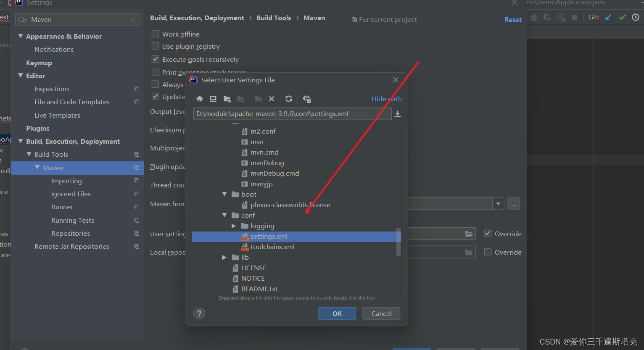644x350 pixels.
Task: Browse user settings file folder icon
Action: 469,234
